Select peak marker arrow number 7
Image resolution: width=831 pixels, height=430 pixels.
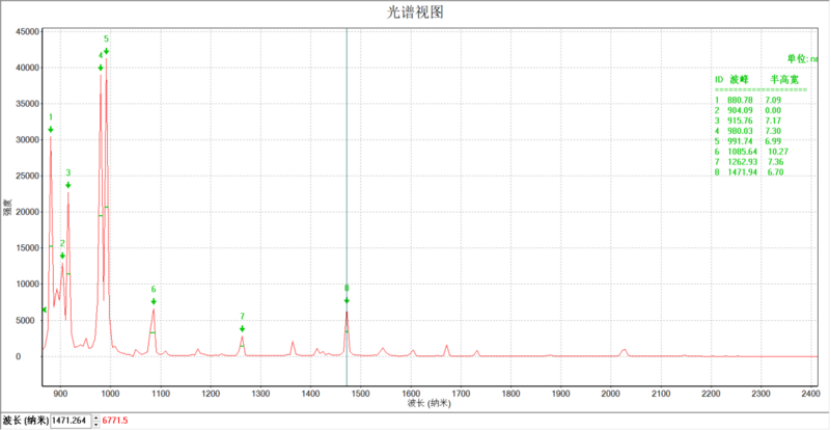[242, 329]
